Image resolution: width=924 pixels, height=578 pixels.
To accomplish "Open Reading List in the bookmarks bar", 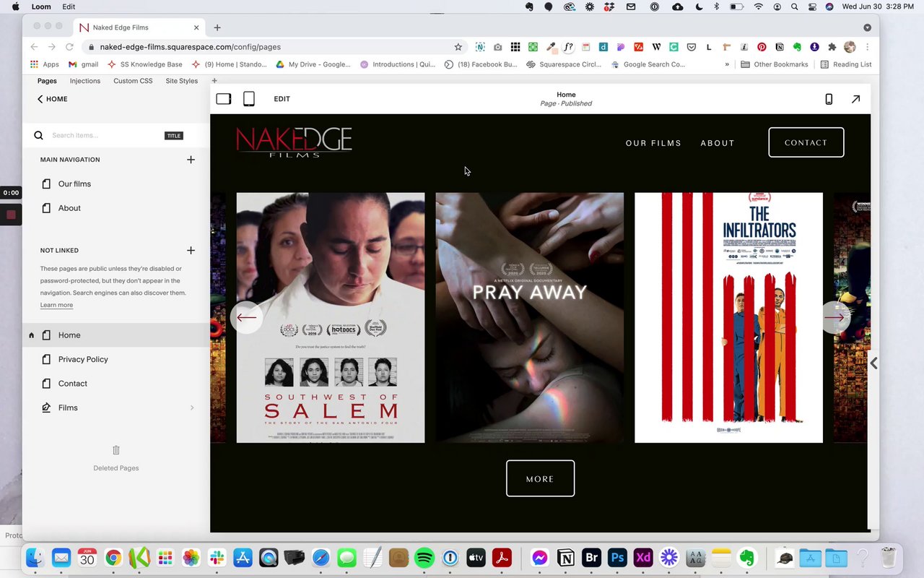I will coord(846,64).
